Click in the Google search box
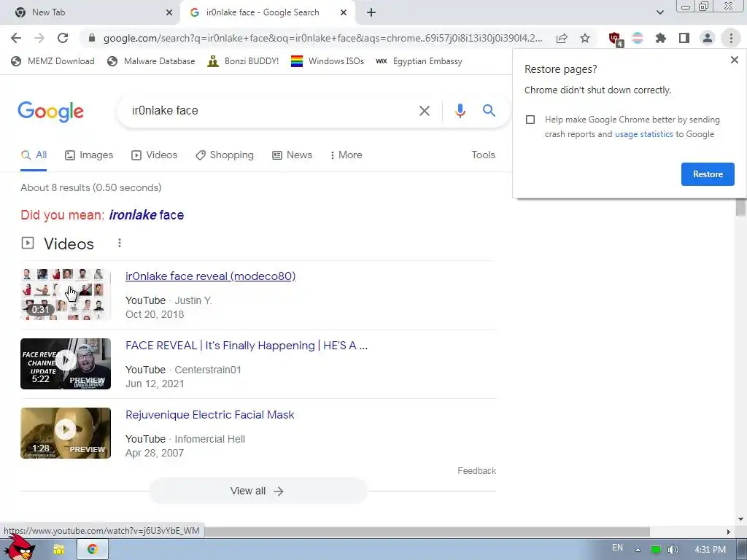The width and height of the screenshot is (747, 560). point(267,111)
